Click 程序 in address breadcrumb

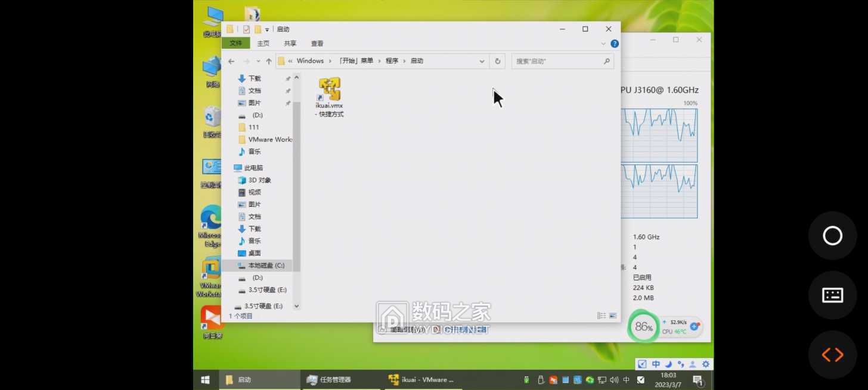392,61
